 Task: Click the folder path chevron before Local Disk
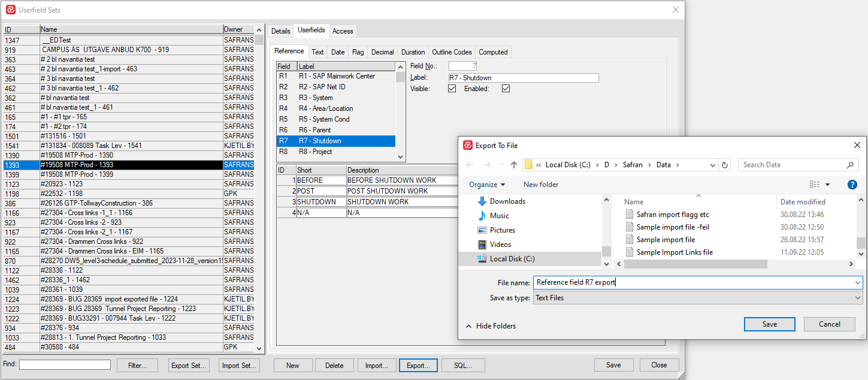[539, 165]
